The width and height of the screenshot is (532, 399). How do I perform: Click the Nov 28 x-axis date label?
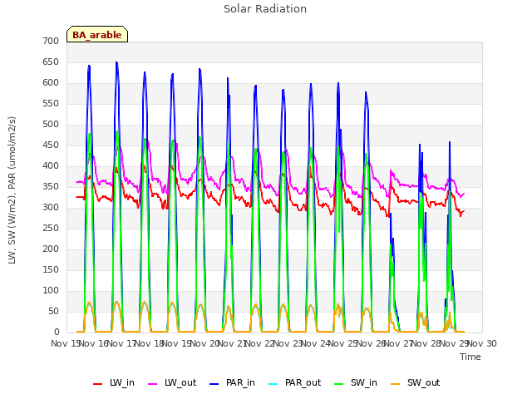pos(426,344)
